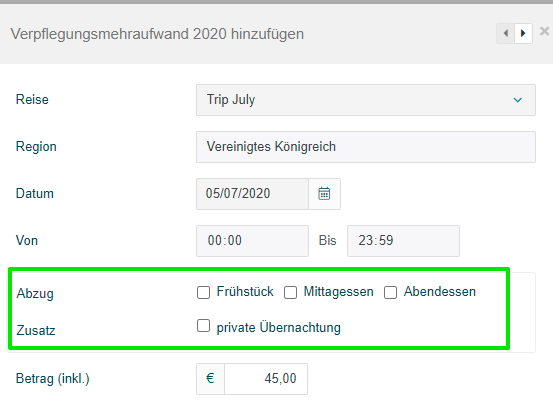Enable the Abendessen deduction checkbox
Screen dimensions: 553x407
(390, 292)
